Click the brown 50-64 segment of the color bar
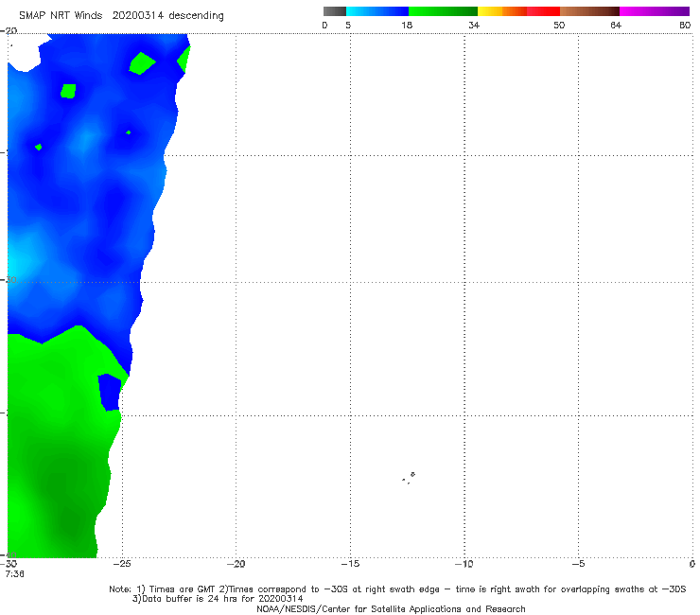700x615 pixels. (589, 11)
